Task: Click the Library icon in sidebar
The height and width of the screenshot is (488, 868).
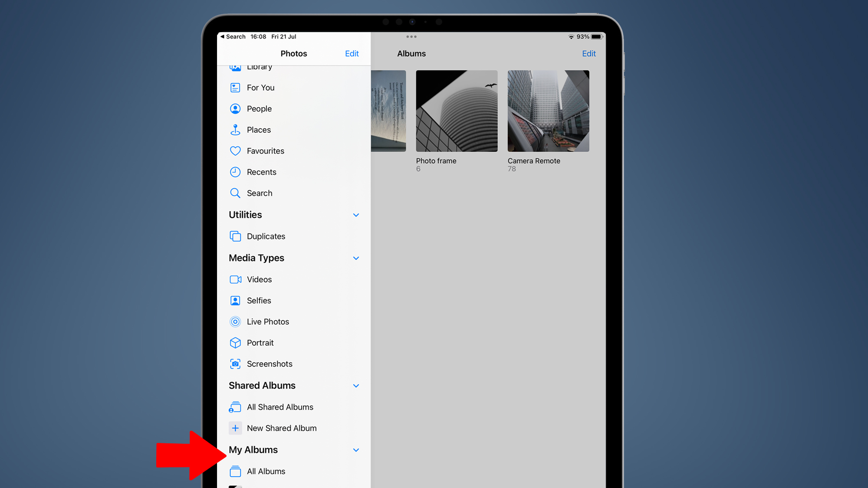Action: pyautogui.click(x=236, y=66)
